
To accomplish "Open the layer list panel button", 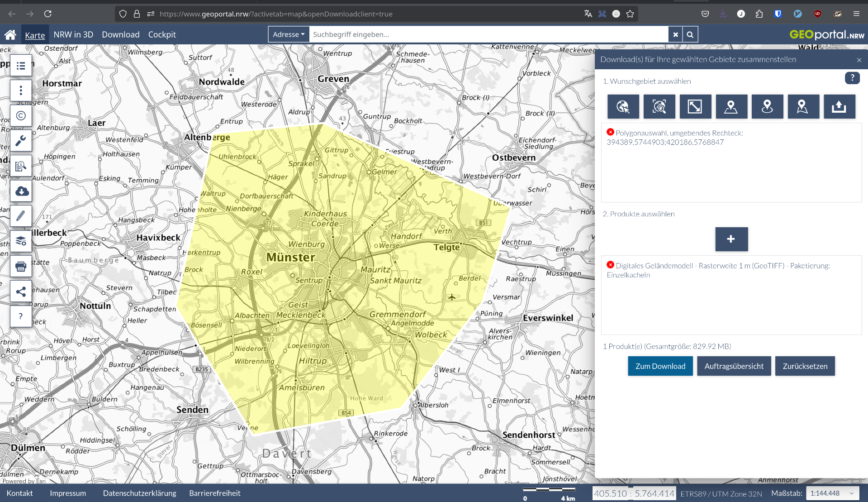I will click(21, 66).
